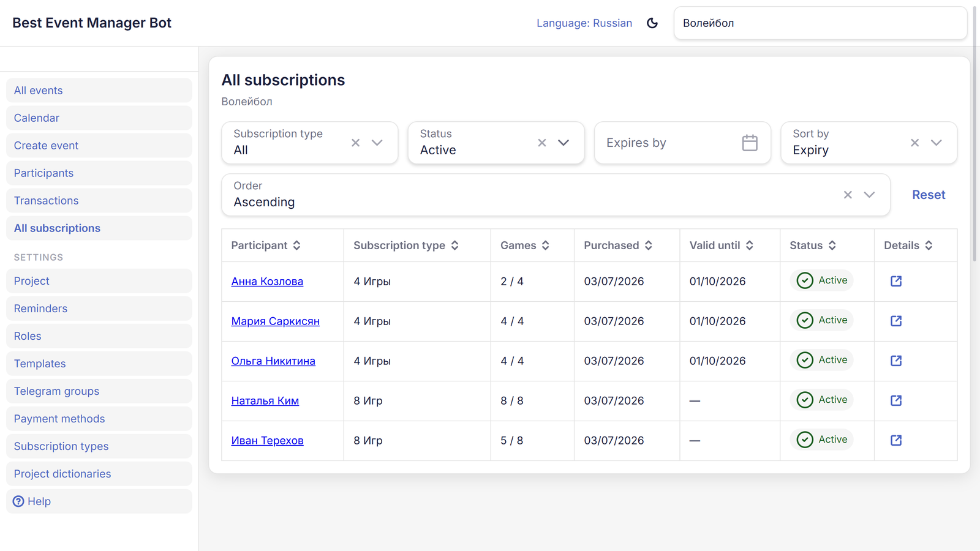Open Create event page
Viewport: 980px width, 551px height.
(99, 146)
